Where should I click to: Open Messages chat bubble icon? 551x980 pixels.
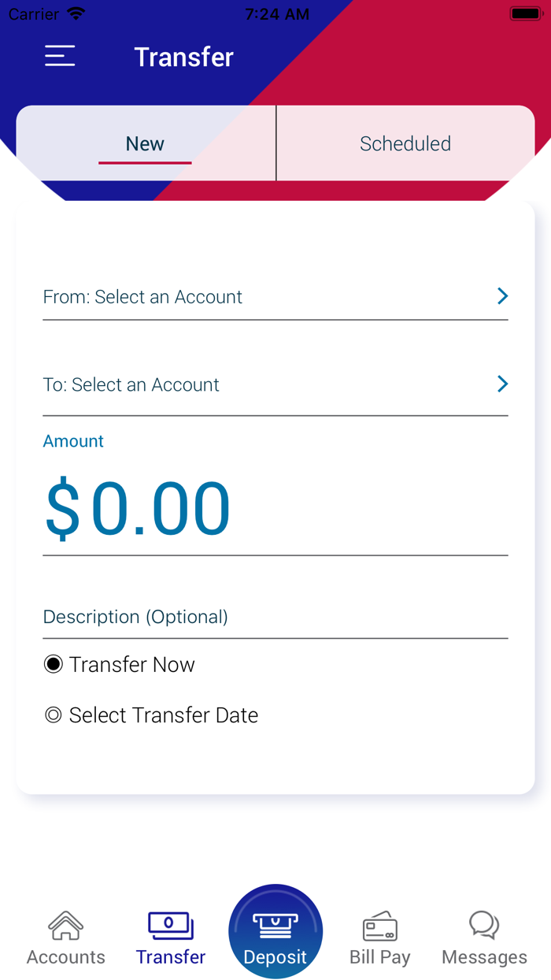pos(484,925)
